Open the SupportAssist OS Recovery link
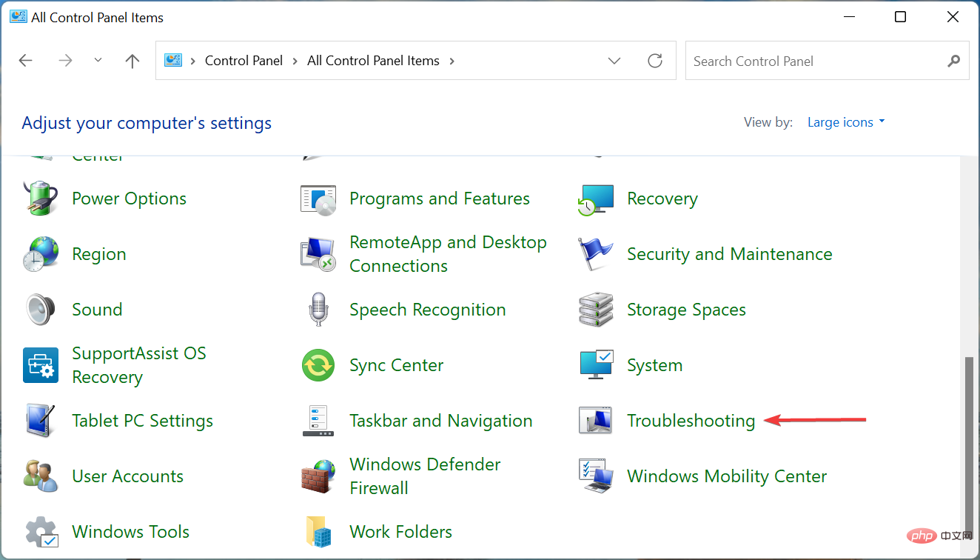980x560 pixels. [138, 365]
